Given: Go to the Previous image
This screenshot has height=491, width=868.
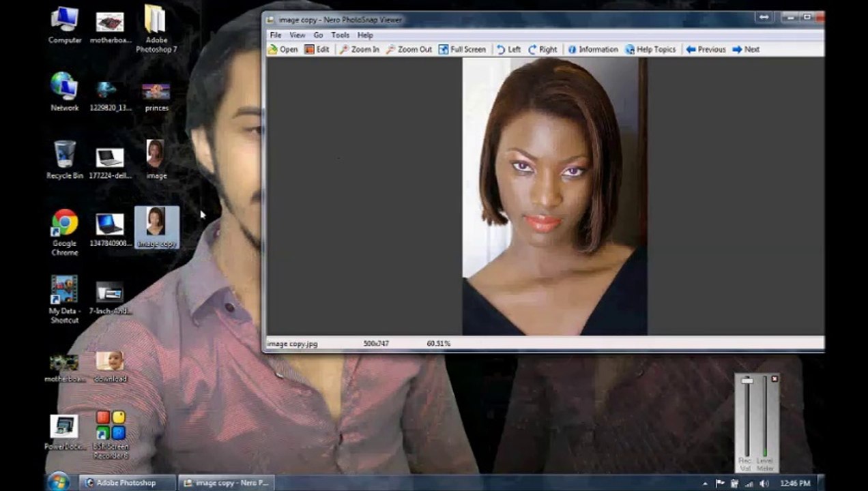Looking at the screenshot, I should [706, 49].
